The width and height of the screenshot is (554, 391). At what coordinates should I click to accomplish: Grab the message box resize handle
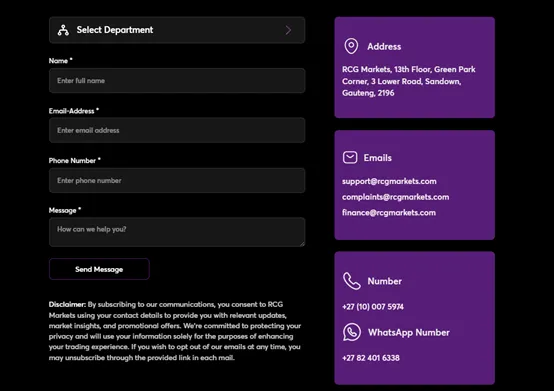point(302,244)
